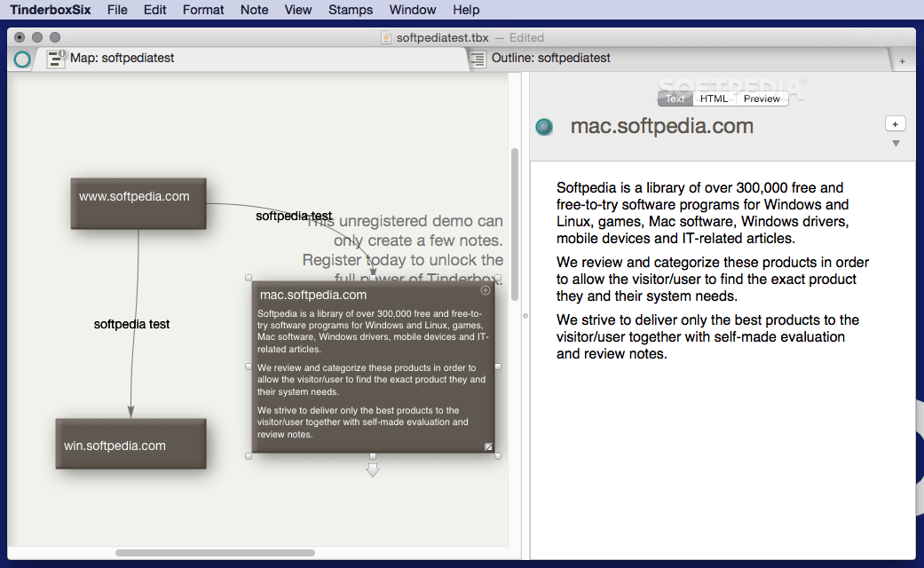This screenshot has width=924, height=568.
Task: Click the mac.softpedia.com title in text pane
Action: [x=662, y=126]
